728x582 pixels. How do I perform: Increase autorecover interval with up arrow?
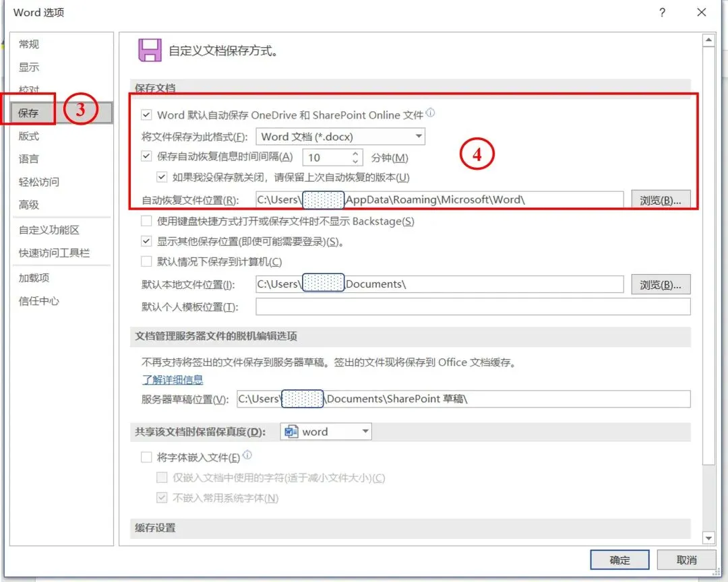pos(355,153)
